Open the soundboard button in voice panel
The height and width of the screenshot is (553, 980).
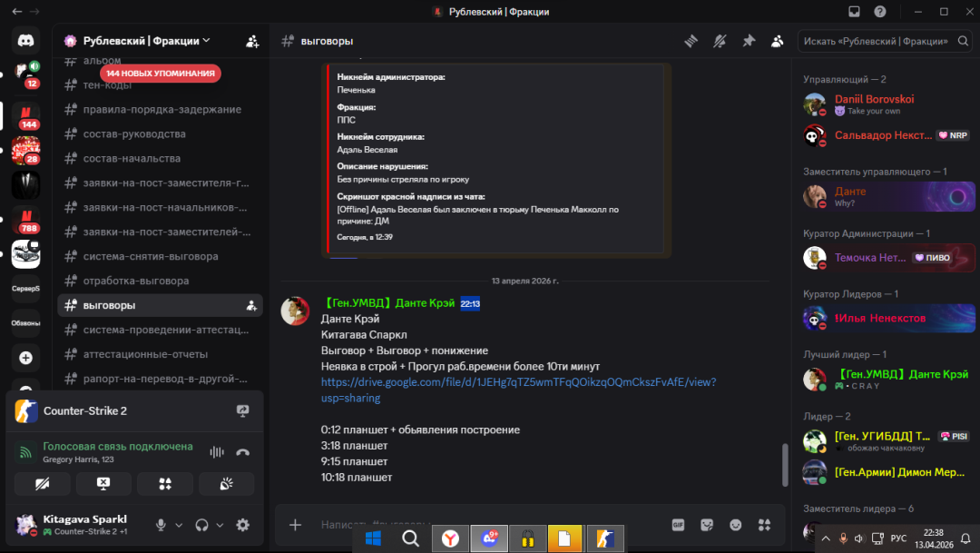(x=226, y=483)
